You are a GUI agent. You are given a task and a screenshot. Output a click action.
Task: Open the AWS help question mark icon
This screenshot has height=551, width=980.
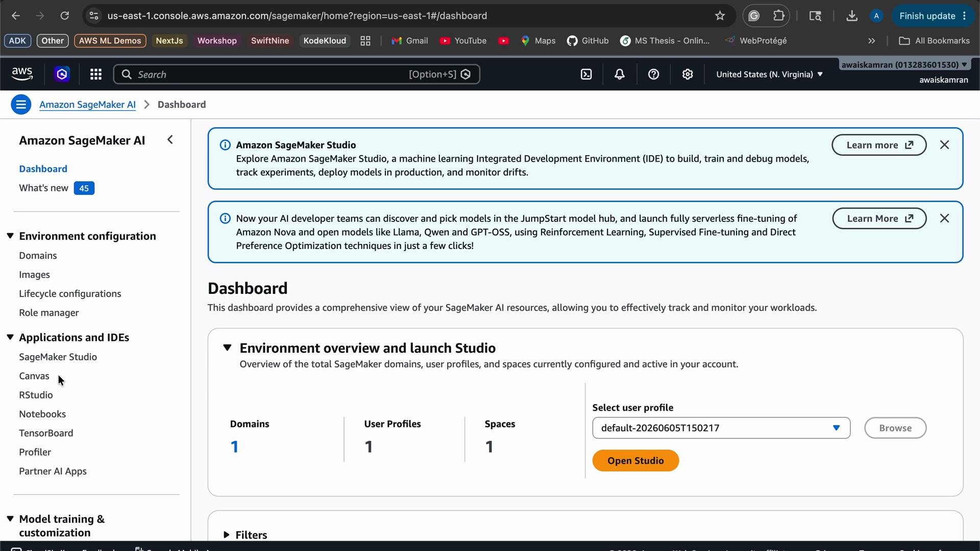(653, 74)
